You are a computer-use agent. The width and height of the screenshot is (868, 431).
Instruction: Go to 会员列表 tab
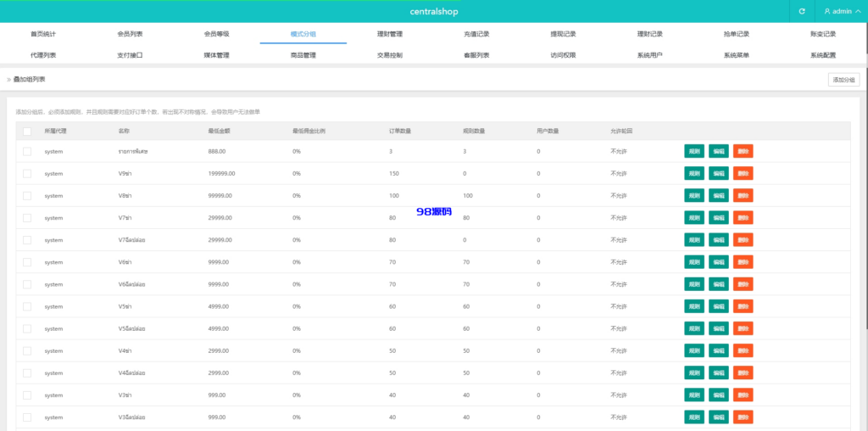[x=130, y=34]
